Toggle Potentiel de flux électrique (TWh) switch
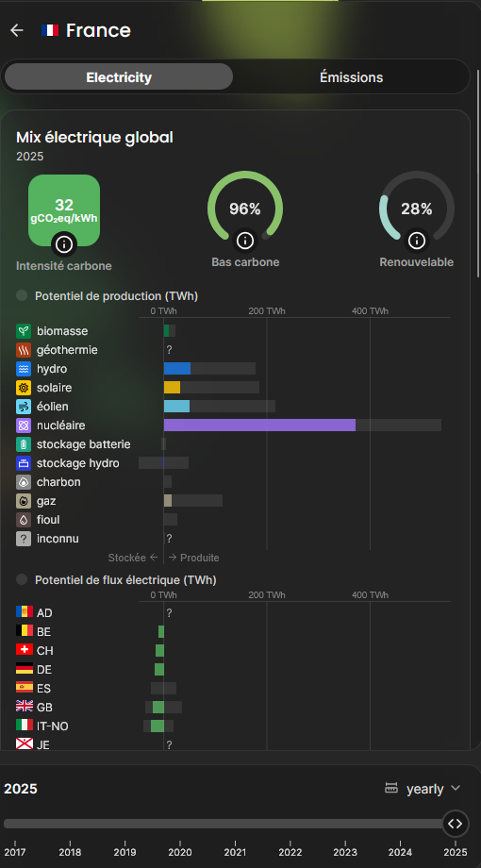481x868 pixels. [22, 579]
